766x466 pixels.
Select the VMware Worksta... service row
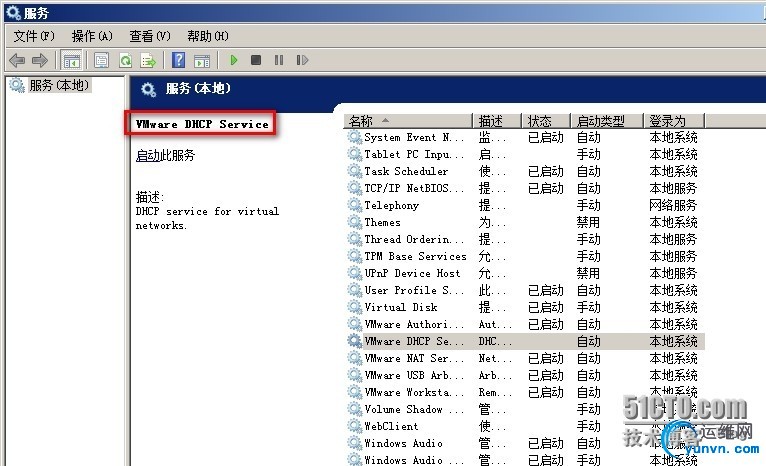point(524,392)
